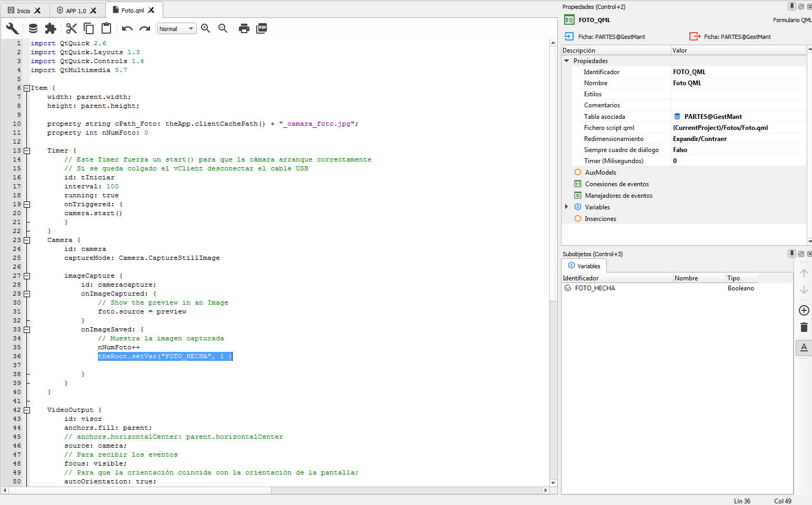The image size is (812, 505).
Task: Zoom out of the code editor
Action: pyautogui.click(x=223, y=28)
